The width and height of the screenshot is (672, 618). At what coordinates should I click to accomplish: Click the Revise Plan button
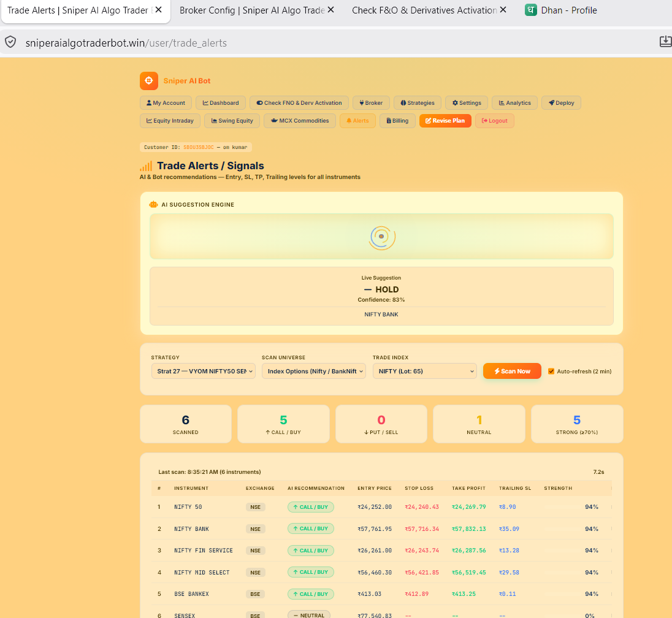point(445,121)
